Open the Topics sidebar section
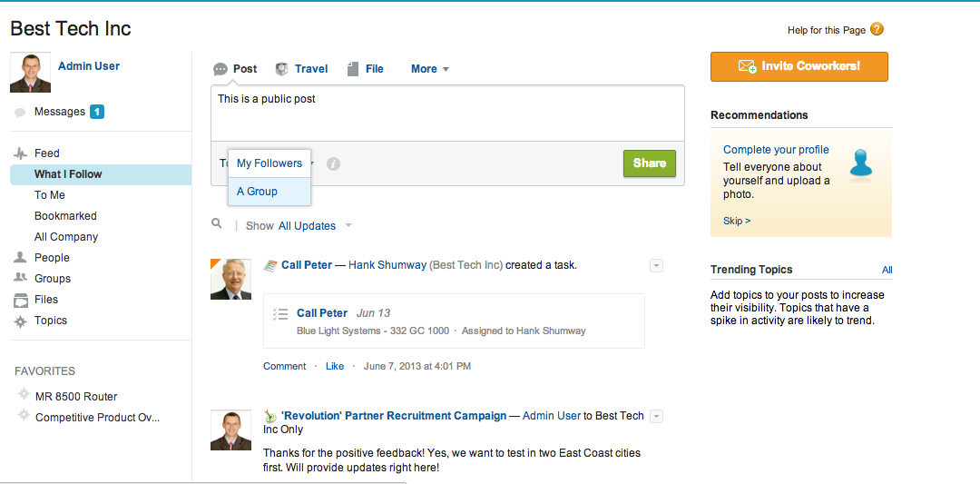Viewport: 980px width, 484px height. [x=51, y=321]
